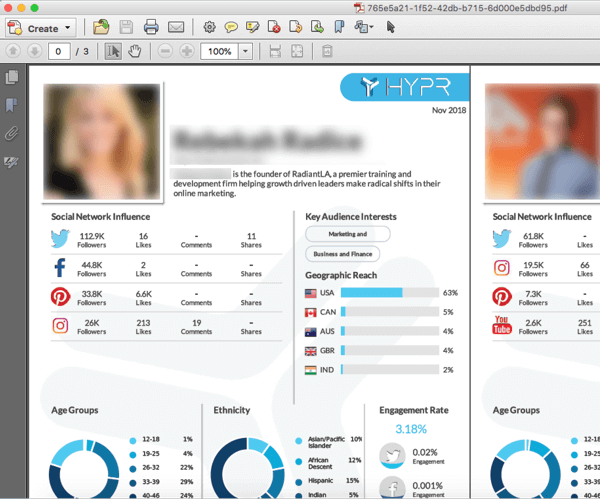600x499 pixels.
Task: Click the Nov 2018 date text
Action: click(x=449, y=110)
